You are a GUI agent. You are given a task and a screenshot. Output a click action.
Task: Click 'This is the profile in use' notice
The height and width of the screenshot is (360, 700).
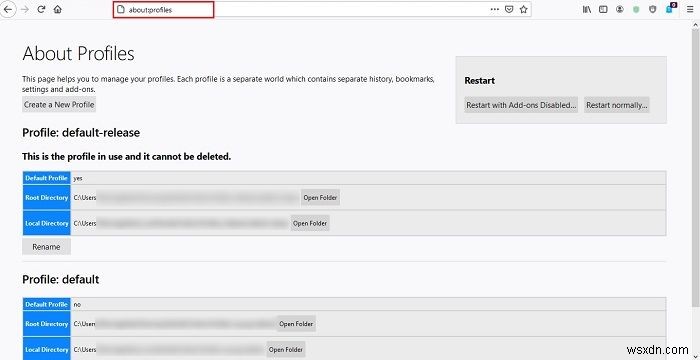point(126,157)
